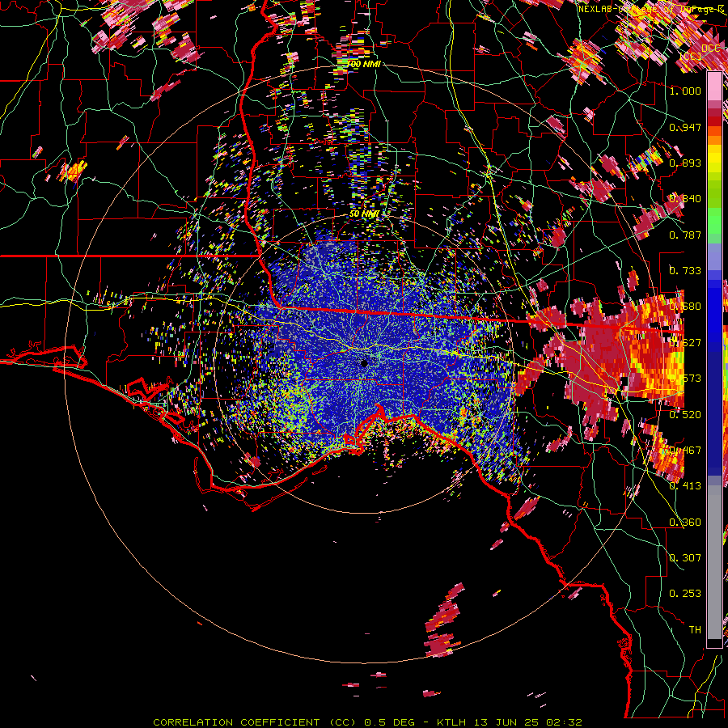Click the "50 NMI" range ring label
This screenshot has height=728, width=728.
365,214
